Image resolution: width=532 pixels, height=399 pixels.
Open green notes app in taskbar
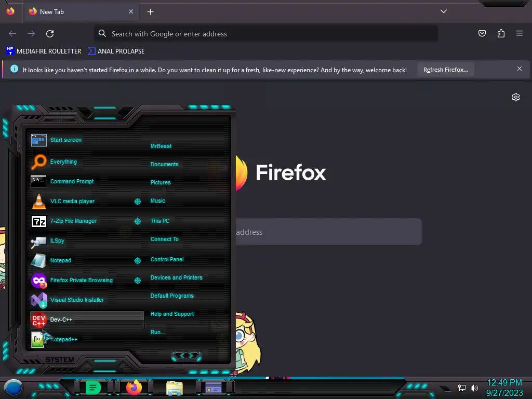coord(94,388)
